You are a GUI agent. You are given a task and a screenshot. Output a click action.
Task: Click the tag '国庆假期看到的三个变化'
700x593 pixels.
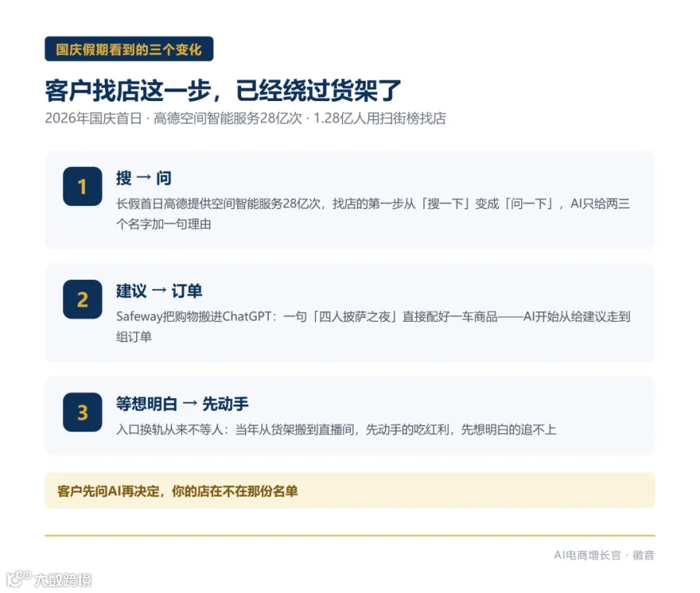click(x=129, y=49)
